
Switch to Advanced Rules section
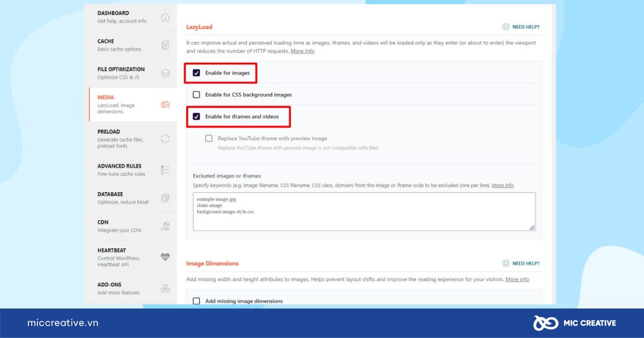pyautogui.click(x=133, y=170)
